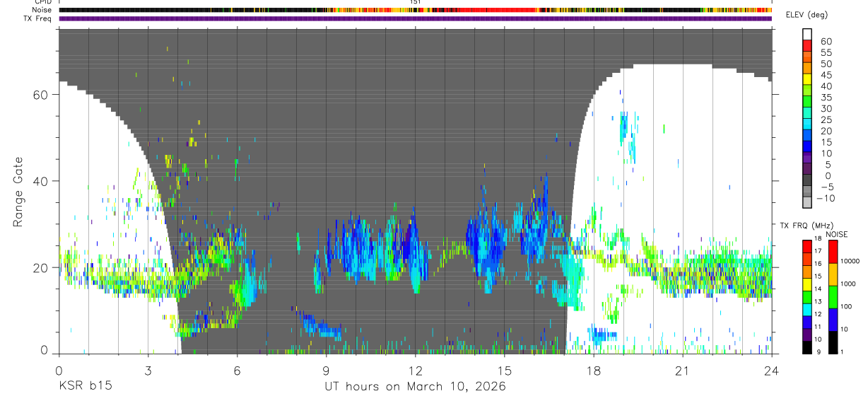Click the red top segment of NOISE color bar

pos(833,251)
